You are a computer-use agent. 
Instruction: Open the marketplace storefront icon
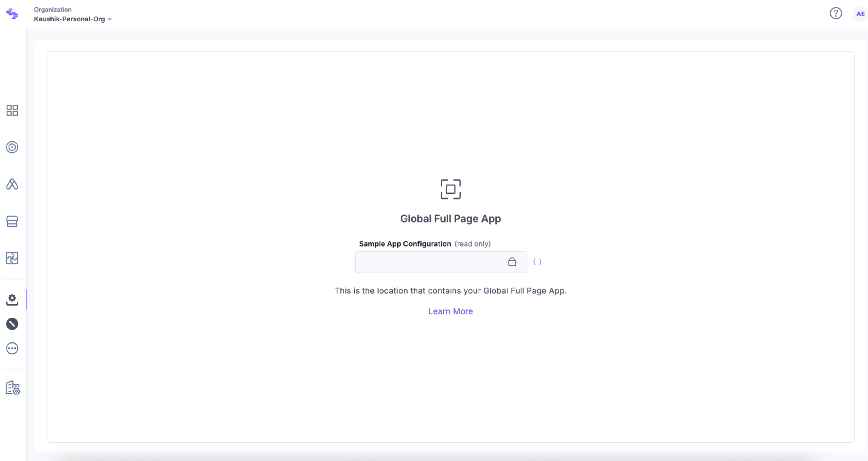tap(12, 221)
